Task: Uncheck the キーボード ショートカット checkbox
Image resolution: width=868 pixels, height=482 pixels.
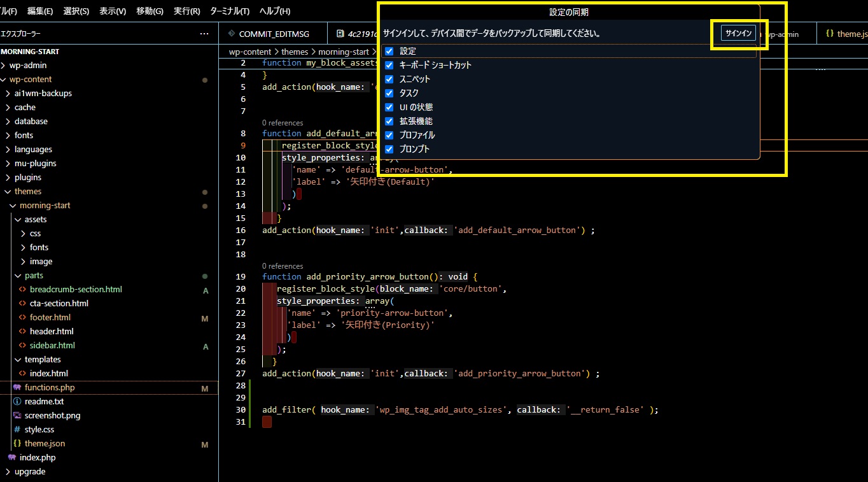Action: (x=389, y=65)
